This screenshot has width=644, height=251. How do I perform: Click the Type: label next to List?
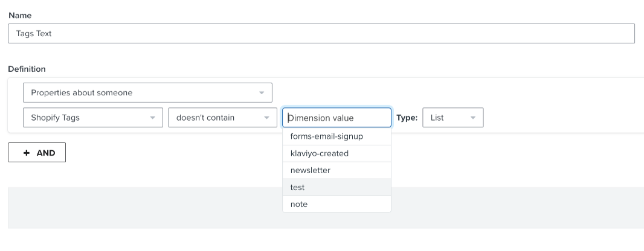pyautogui.click(x=407, y=118)
